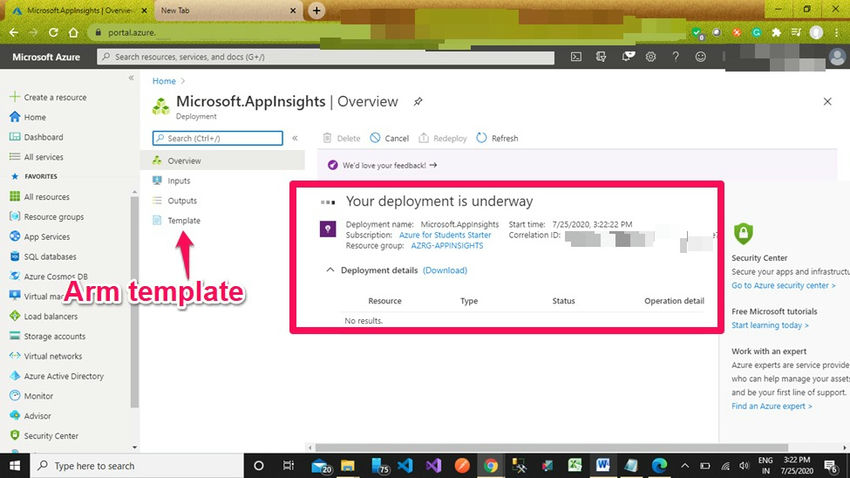This screenshot has width=850, height=478.
Task: Click the Home breadcrumb link
Action: (164, 81)
